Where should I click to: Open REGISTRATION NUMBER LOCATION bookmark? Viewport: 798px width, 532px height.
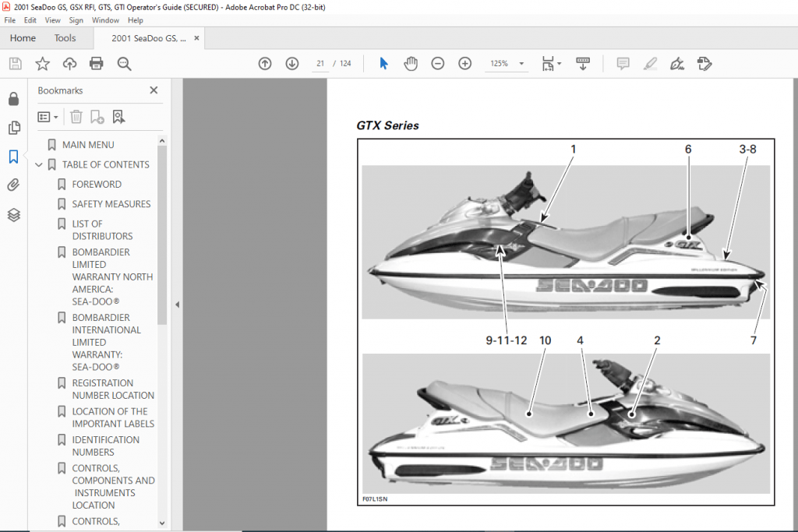(113, 389)
